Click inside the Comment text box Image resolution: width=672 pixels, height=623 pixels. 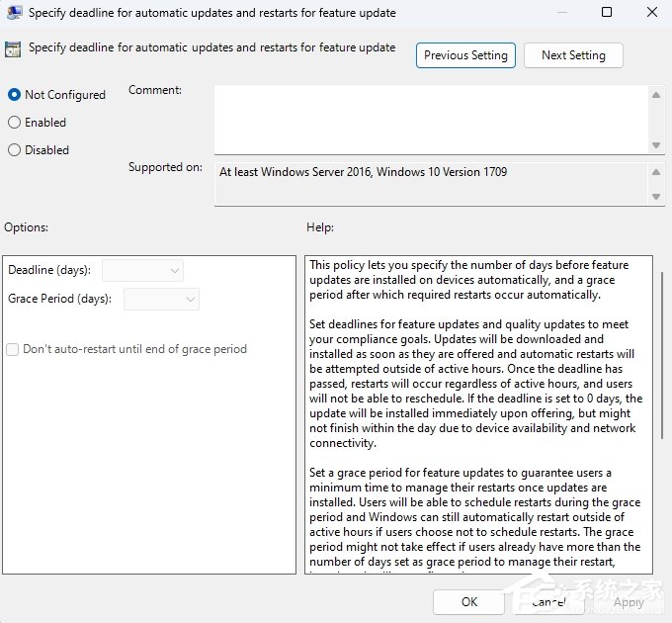430,119
